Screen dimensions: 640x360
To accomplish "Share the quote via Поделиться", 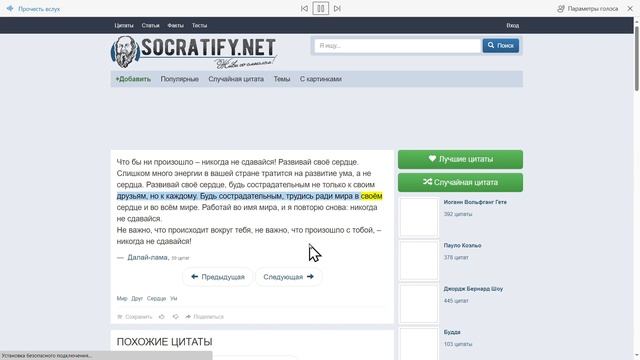I will pyautogui.click(x=204, y=317).
